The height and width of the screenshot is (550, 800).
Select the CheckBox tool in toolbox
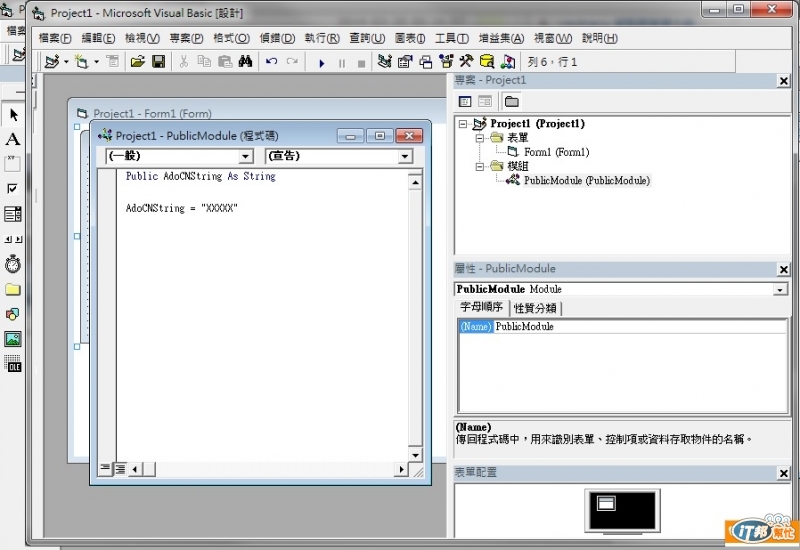[x=13, y=189]
